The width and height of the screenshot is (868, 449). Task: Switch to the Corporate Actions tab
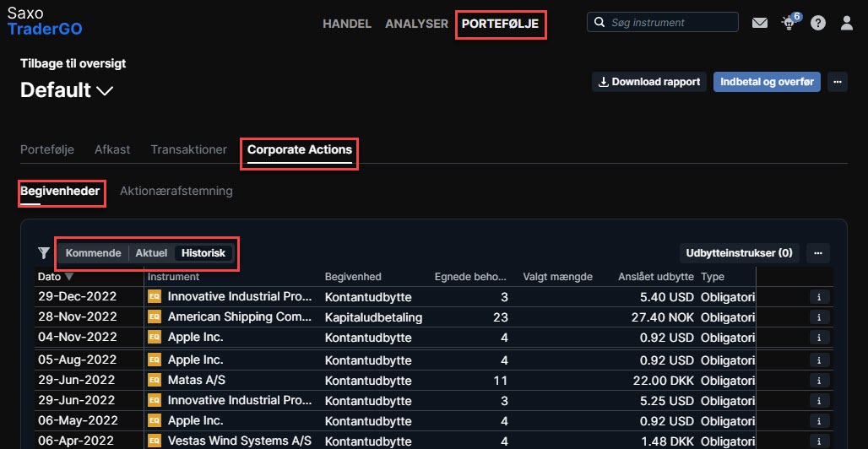(x=300, y=149)
